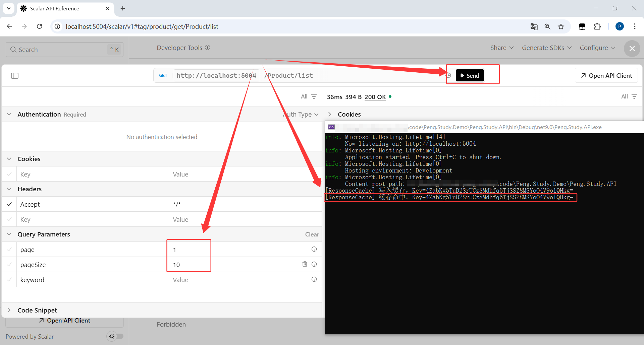Show info for the keyword parameter
The height and width of the screenshot is (345, 644).
(314, 279)
